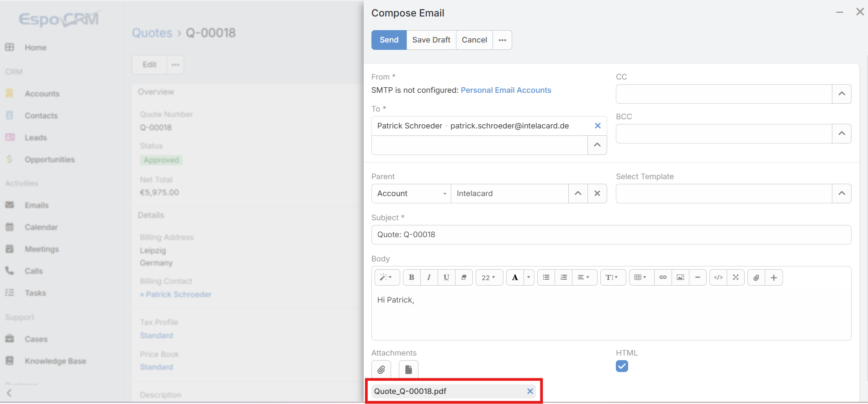Remove the Quote_Q-00018.pdf attachment
The width and height of the screenshot is (868, 404).
pyautogui.click(x=530, y=391)
